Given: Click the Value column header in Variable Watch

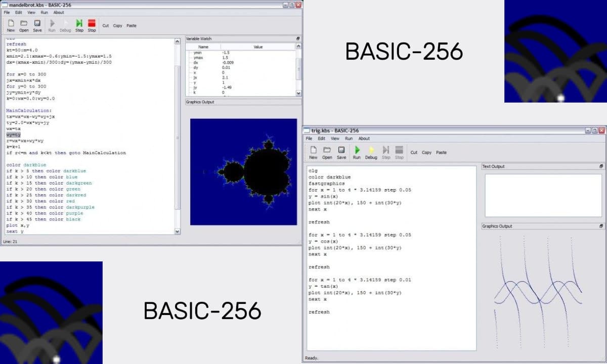Looking at the screenshot, I should [x=258, y=47].
